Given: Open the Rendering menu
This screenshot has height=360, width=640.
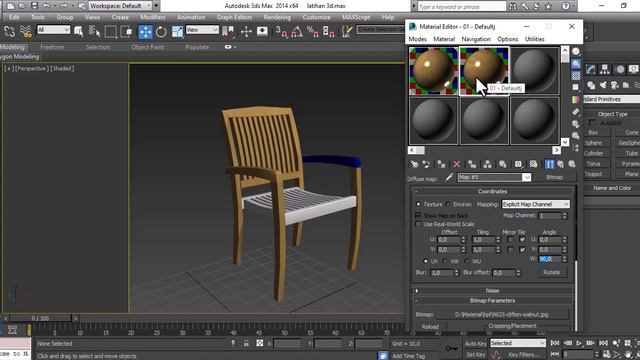Looking at the screenshot, I should [x=277, y=17].
